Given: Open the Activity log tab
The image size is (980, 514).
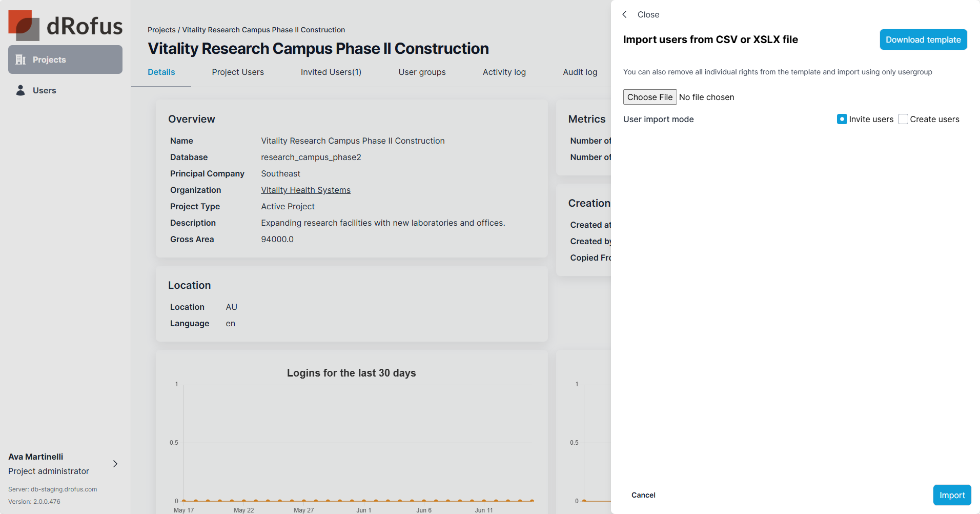Looking at the screenshot, I should pyautogui.click(x=504, y=72).
